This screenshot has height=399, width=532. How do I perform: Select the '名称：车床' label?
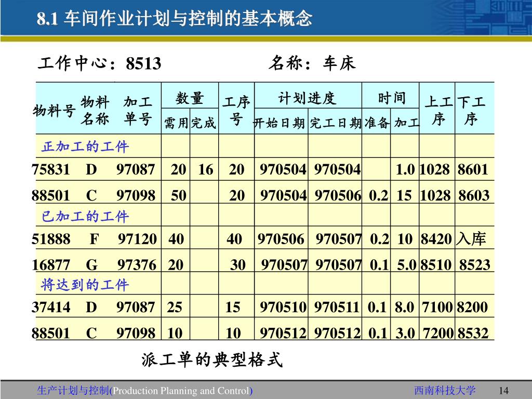coord(312,63)
